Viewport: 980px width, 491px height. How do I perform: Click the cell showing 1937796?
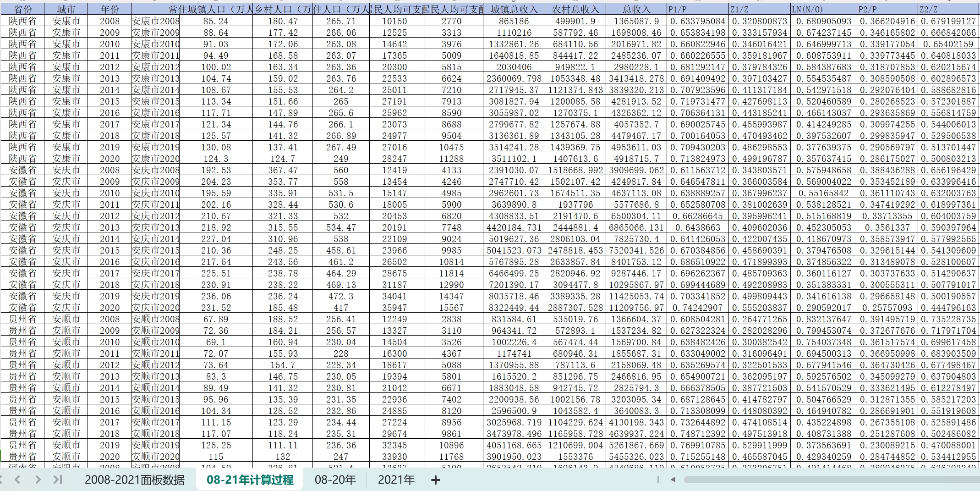tap(575, 204)
